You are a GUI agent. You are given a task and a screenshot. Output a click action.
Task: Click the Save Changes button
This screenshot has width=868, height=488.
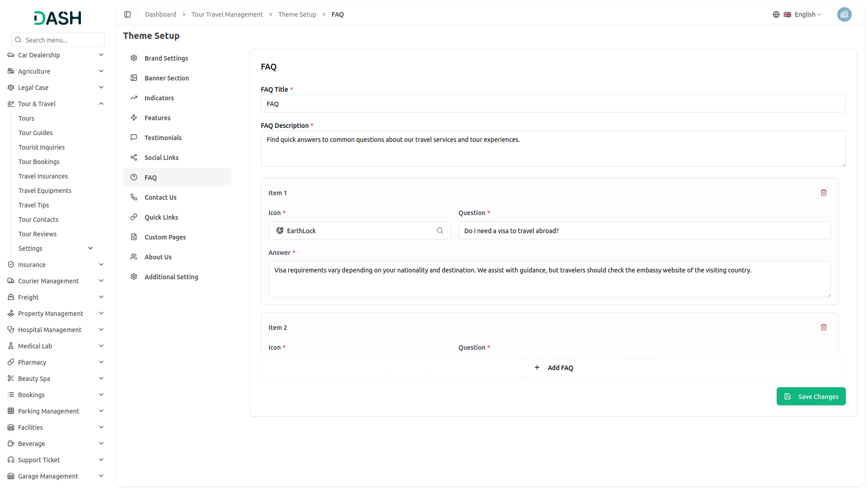(811, 397)
